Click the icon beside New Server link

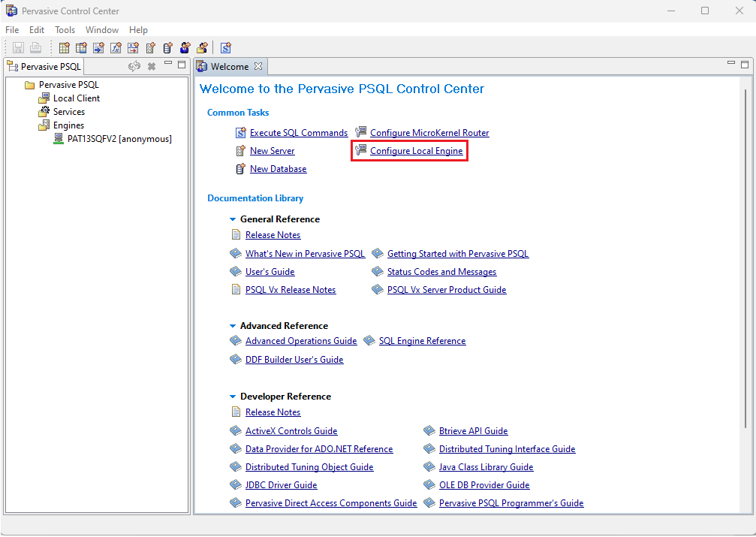(x=240, y=150)
